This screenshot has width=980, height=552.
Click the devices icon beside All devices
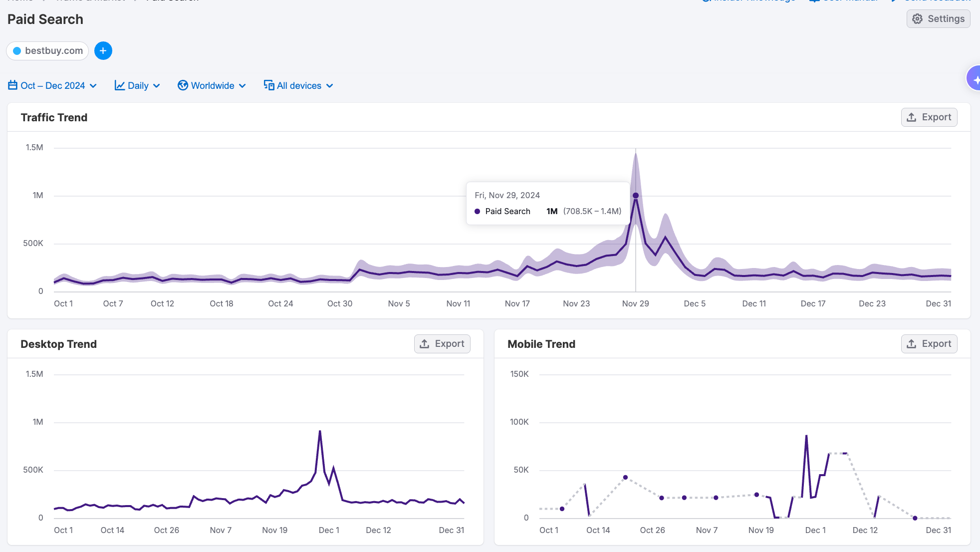point(269,85)
